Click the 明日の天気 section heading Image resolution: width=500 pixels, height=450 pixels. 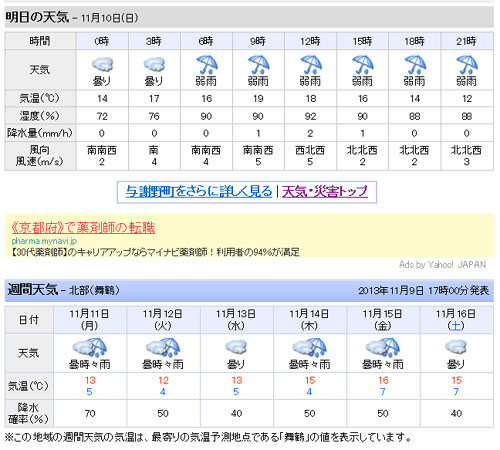(37, 17)
